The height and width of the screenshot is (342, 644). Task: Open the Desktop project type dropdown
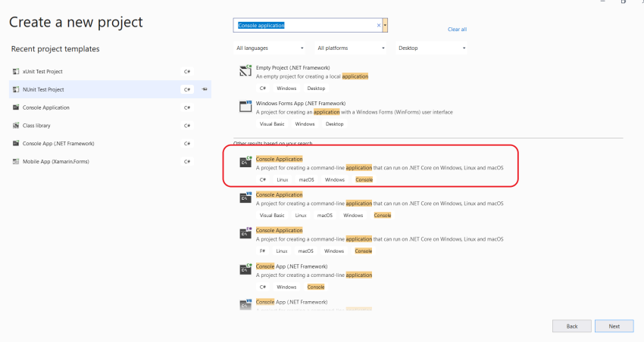click(x=432, y=48)
